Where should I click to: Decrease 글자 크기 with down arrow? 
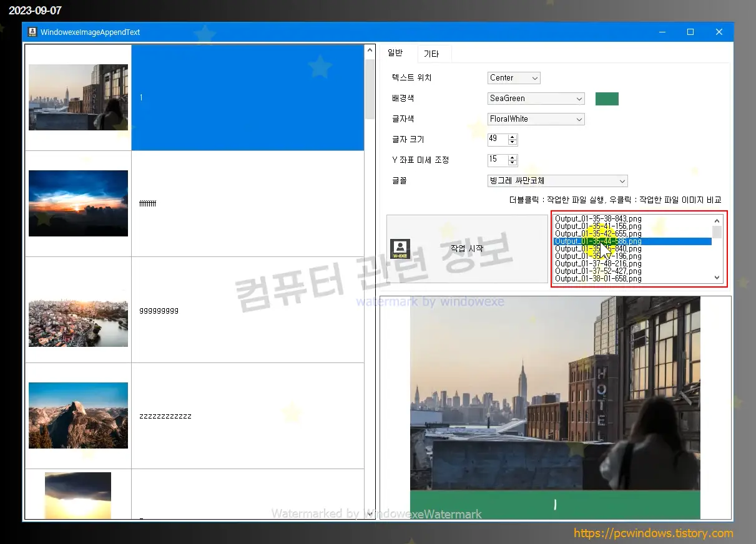(513, 142)
